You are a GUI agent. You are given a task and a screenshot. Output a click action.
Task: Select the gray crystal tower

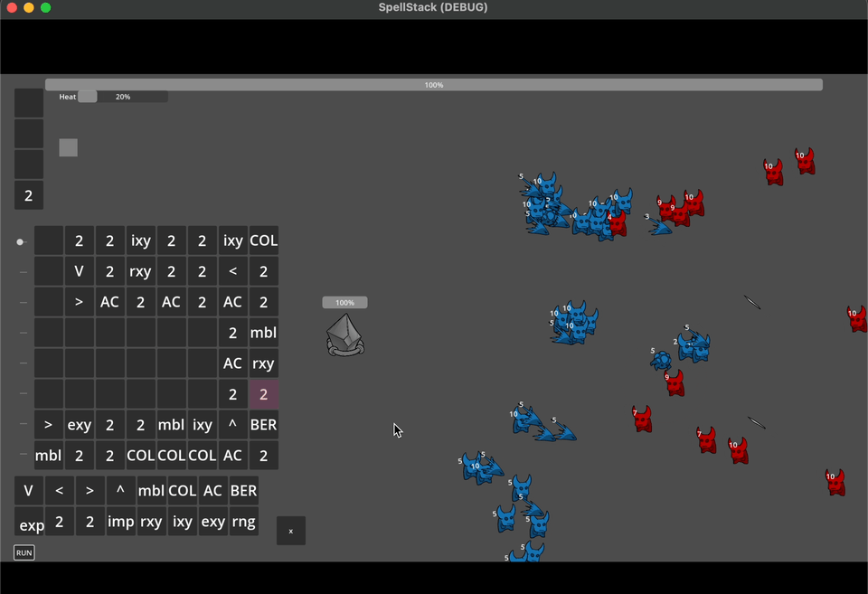point(344,335)
